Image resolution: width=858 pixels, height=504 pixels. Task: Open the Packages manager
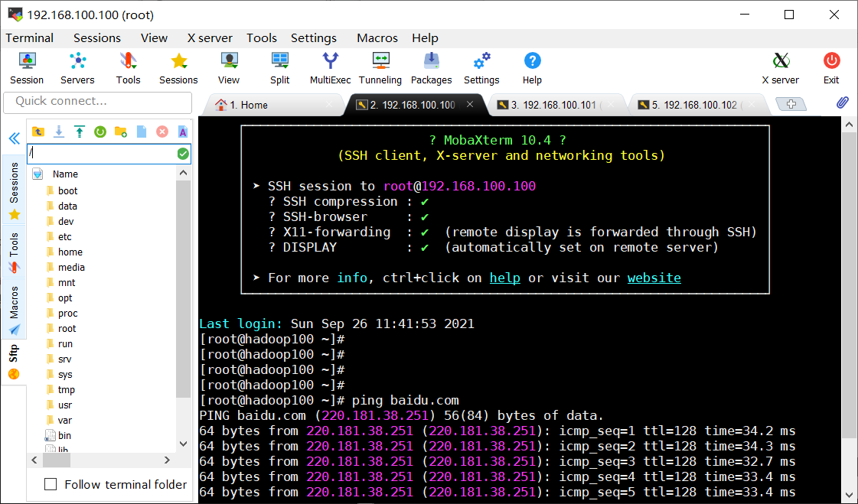point(431,68)
